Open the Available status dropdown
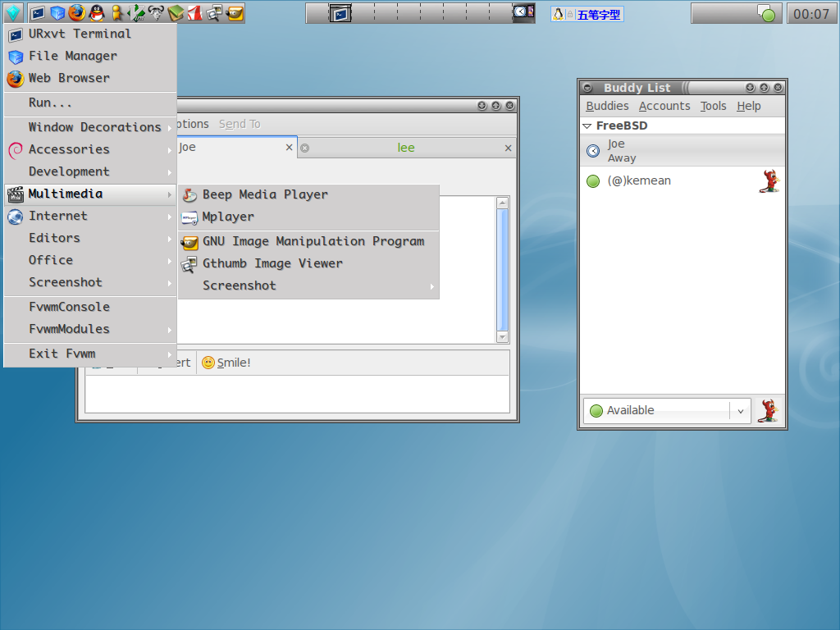The height and width of the screenshot is (630, 840). (667, 411)
